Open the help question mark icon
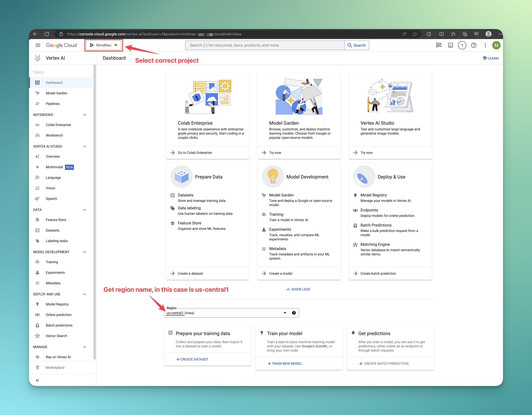532x415 pixels. coord(474,45)
